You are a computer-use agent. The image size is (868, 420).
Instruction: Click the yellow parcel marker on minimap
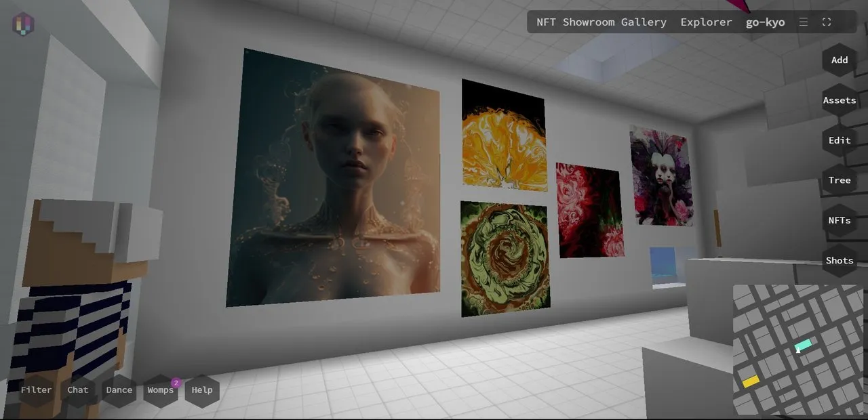pos(751,381)
